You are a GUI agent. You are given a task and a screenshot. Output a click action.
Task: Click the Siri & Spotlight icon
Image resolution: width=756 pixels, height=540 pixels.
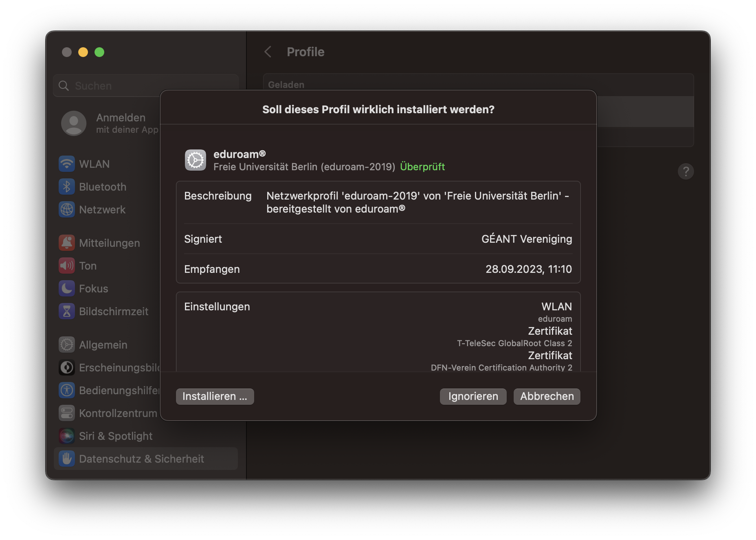(67, 436)
